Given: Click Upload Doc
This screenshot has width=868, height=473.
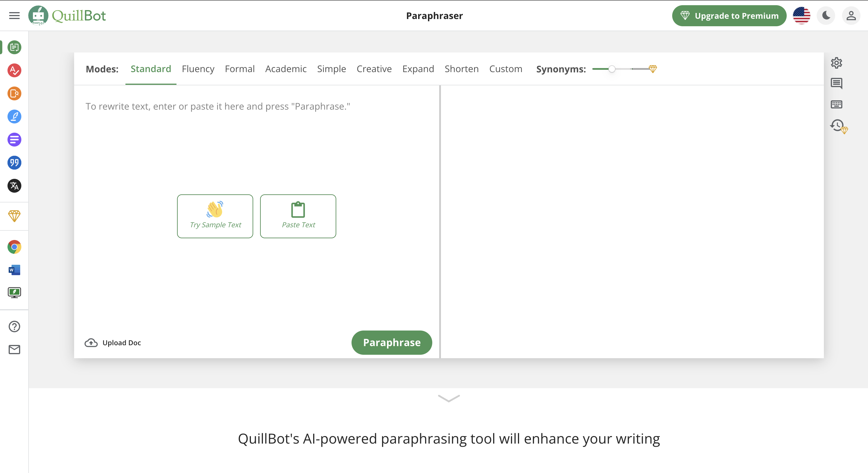Looking at the screenshot, I should (113, 343).
